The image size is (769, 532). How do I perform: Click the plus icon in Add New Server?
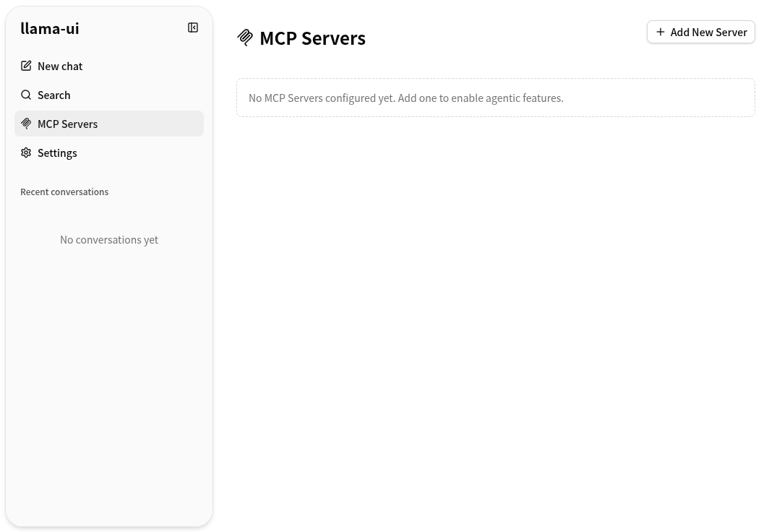(x=660, y=32)
